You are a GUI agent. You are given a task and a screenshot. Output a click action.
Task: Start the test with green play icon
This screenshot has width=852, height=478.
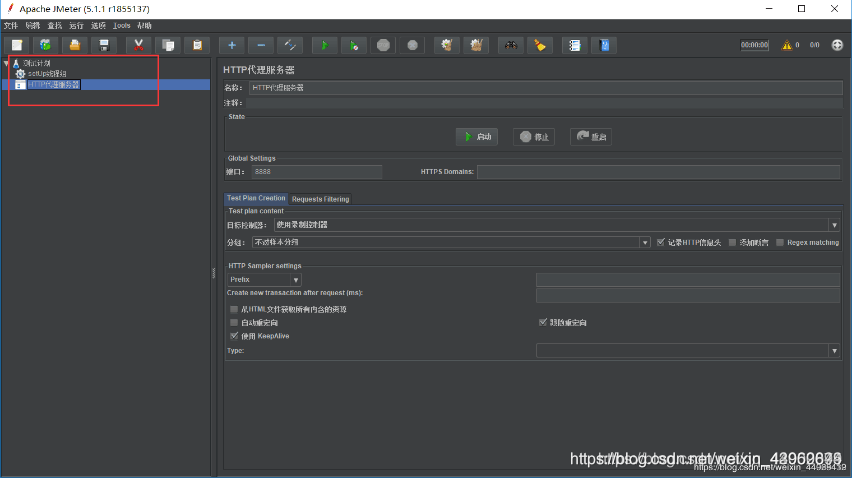325,45
